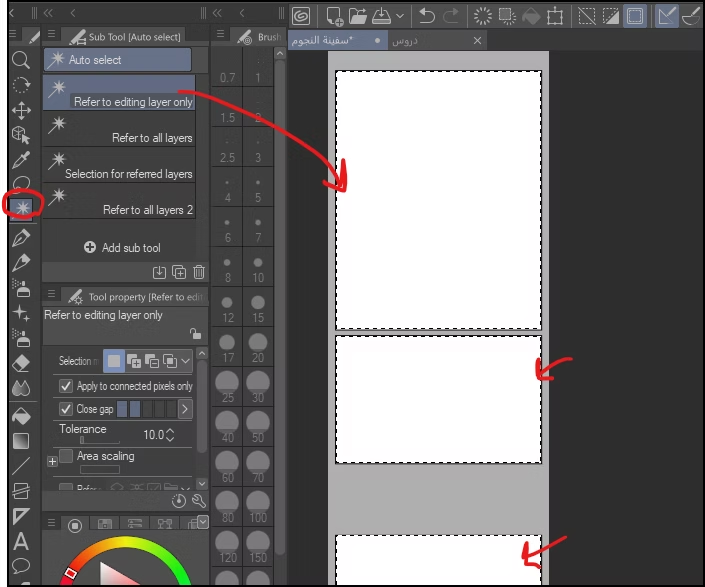This screenshot has height=587, width=705.
Task: Toggle Apply to connected pixels only
Action: tap(66, 386)
